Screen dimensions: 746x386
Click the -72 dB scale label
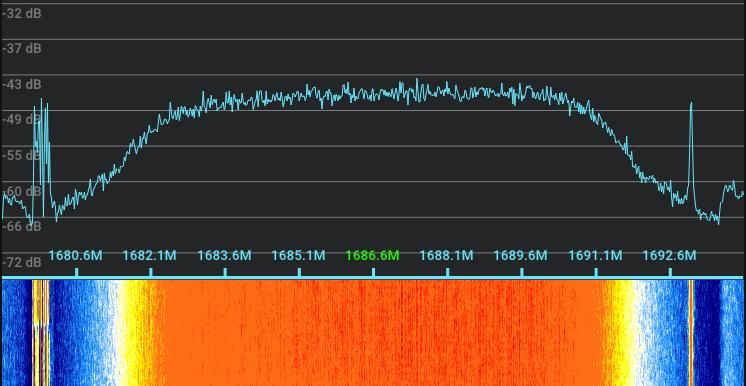(22, 262)
